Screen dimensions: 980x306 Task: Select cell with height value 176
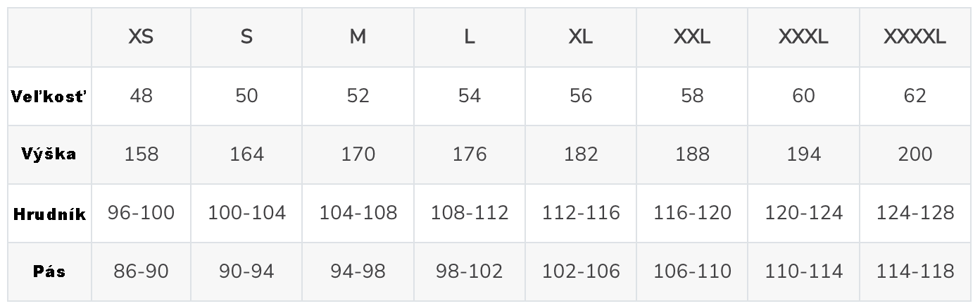(x=470, y=154)
